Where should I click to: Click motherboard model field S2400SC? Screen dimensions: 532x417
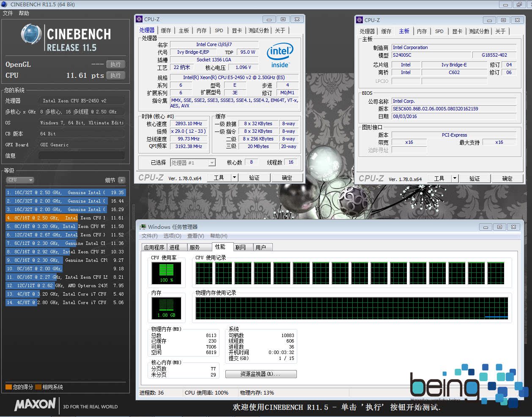click(432, 55)
